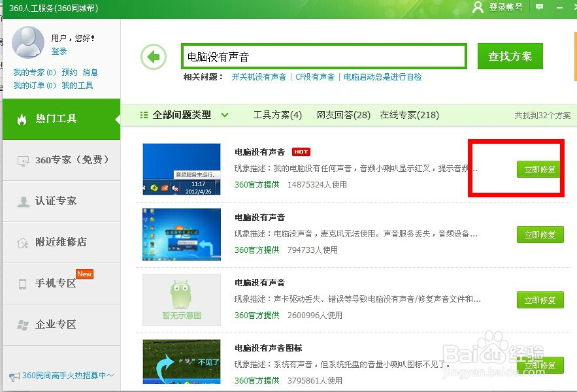The width and height of the screenshot is (577, 392).
Task: Click the list icon beside 全部问题类型
Action: point(144,115)
